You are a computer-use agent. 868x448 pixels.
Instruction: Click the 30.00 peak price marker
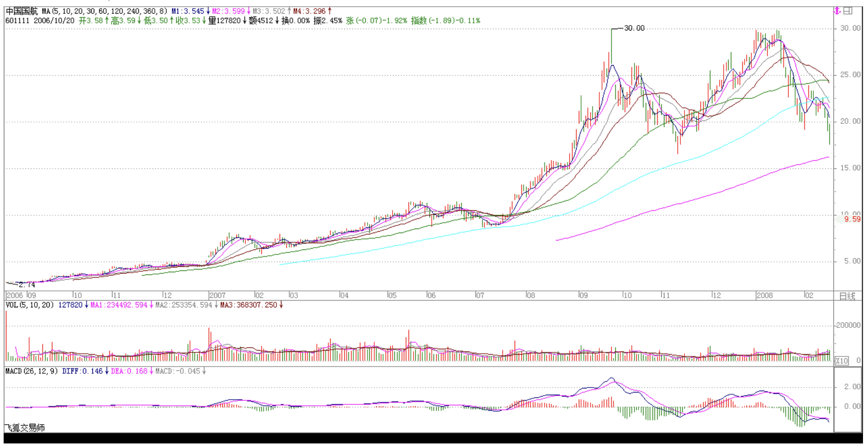point(634,28)
